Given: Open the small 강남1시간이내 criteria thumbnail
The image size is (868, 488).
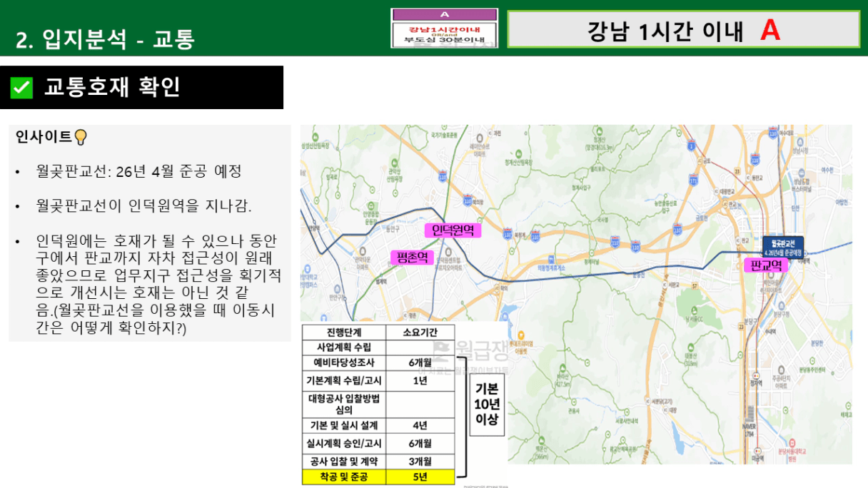Looking at the screenshot, I should tap(444, 29).
